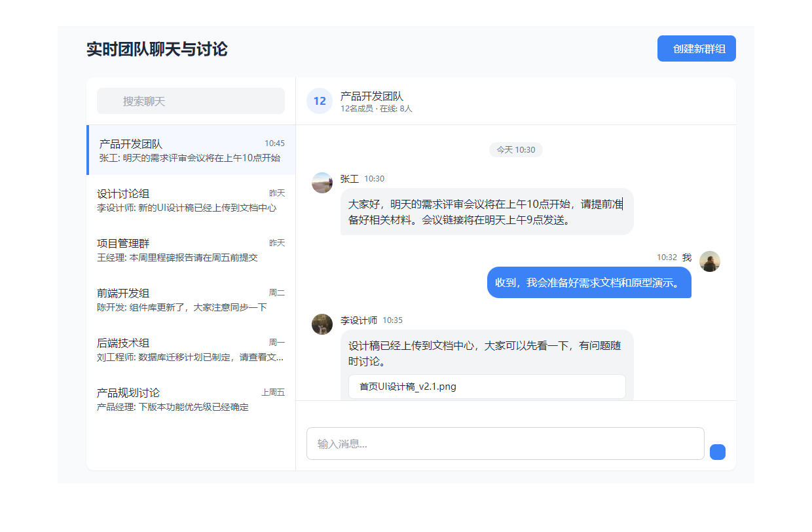Switch to the 前端开发组 conversation
The width and height of the screenshot is (812, 532).
click(191, 300)
